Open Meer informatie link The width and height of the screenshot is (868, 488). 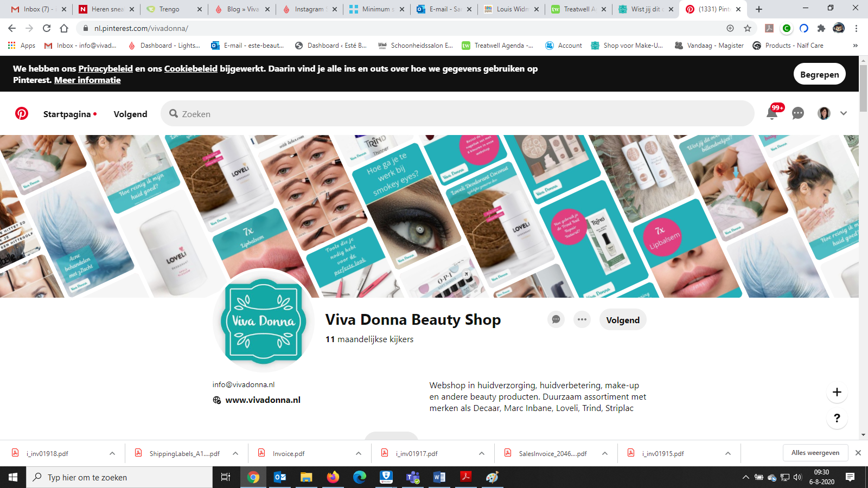[87, 80]
